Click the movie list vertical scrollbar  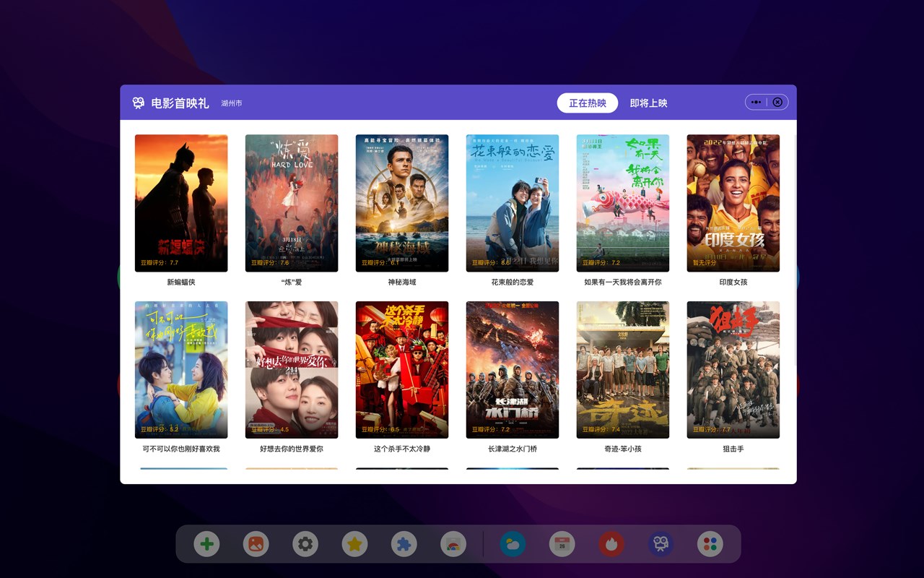point(794,249)
